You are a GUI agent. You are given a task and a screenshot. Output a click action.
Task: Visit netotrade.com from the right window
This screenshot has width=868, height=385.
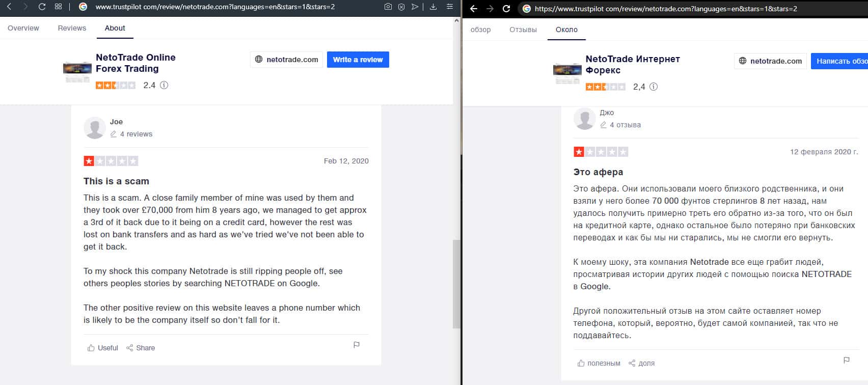[770, 61]
